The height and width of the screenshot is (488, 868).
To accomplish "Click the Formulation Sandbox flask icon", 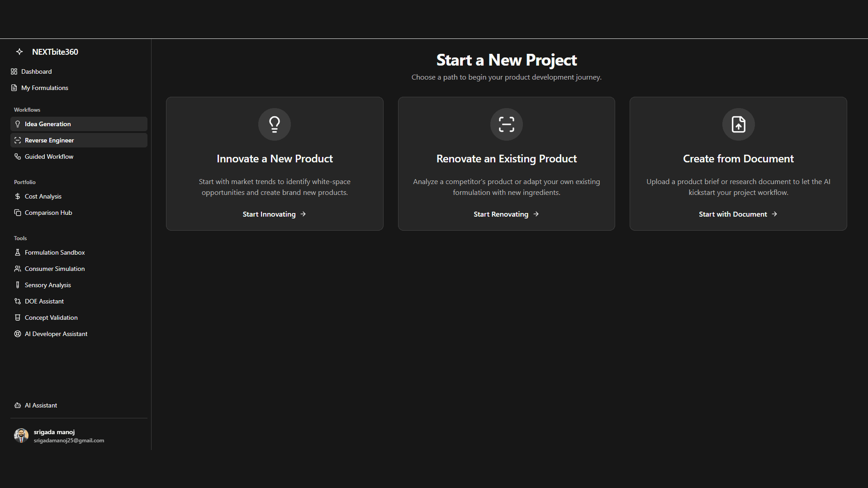I will pyautogui.click(x=17, y=252).
